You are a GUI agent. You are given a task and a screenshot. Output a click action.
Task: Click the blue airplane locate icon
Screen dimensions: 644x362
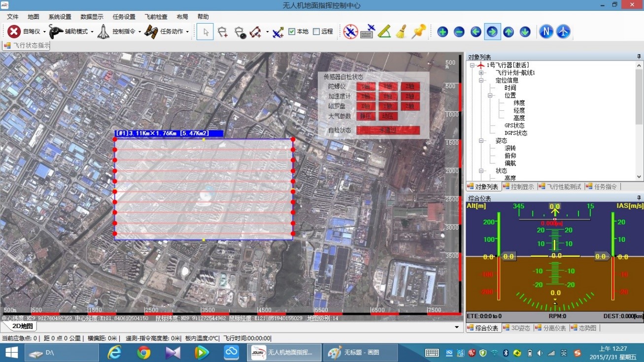[x=563, y=32]
